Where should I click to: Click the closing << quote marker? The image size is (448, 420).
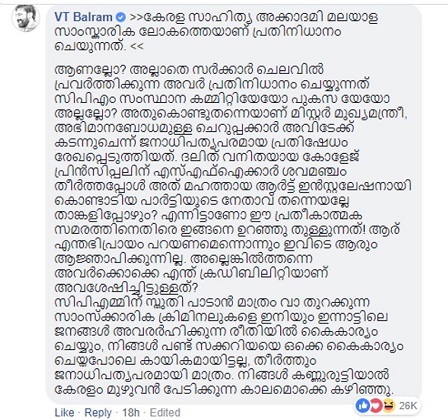click(137, 47)
